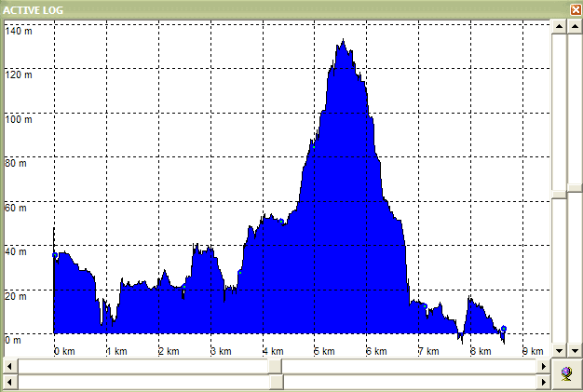Click the left vertical scrollbar's up arrow

point(559,26)
